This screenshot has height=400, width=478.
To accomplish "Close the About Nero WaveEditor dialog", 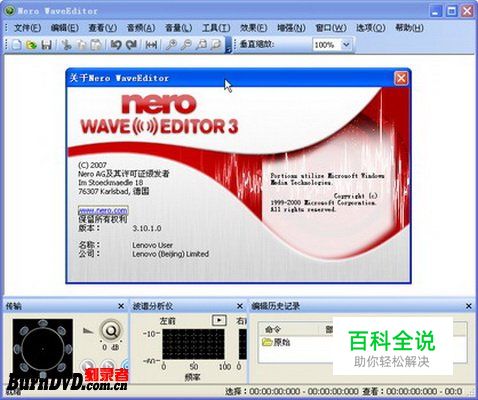I will (x=401, y=79).
